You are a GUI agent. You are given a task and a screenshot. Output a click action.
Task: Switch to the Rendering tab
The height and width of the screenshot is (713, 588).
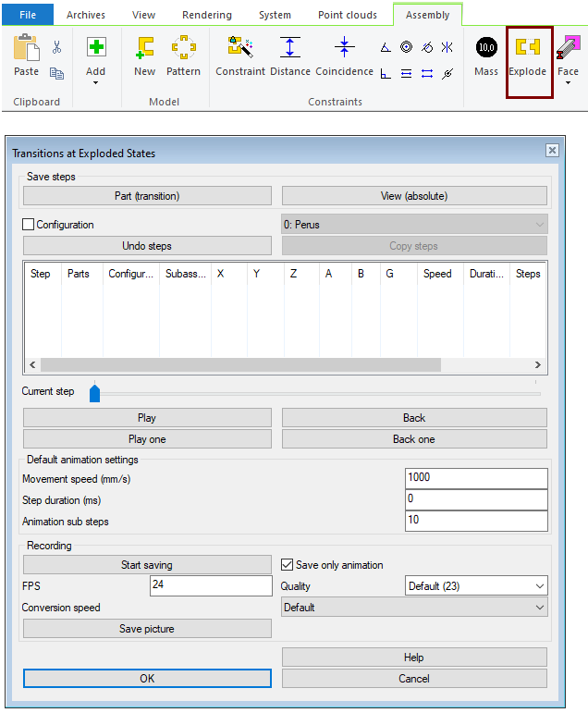pyautogui.click(x=206, y=15)
